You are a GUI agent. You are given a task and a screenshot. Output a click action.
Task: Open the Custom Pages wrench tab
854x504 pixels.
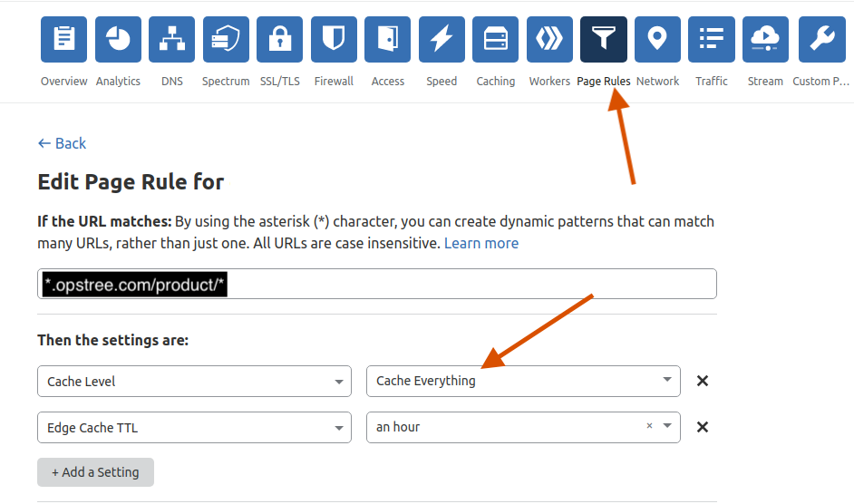[821, 54]
